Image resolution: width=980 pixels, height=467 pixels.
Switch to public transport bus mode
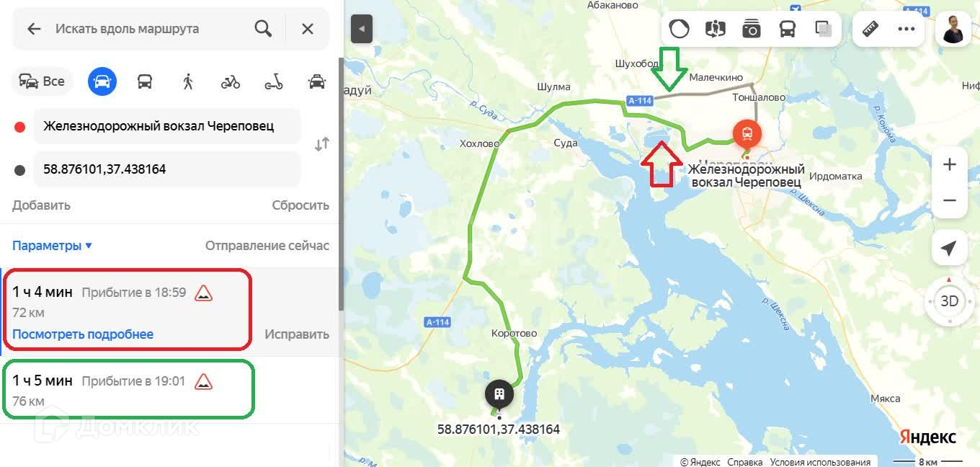pyautogui.click(x=145, y=81)
